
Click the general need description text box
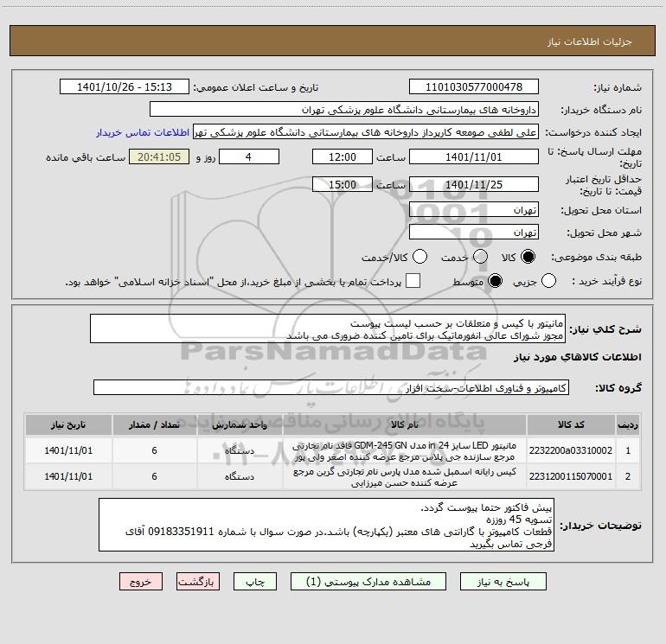[328, 328]
